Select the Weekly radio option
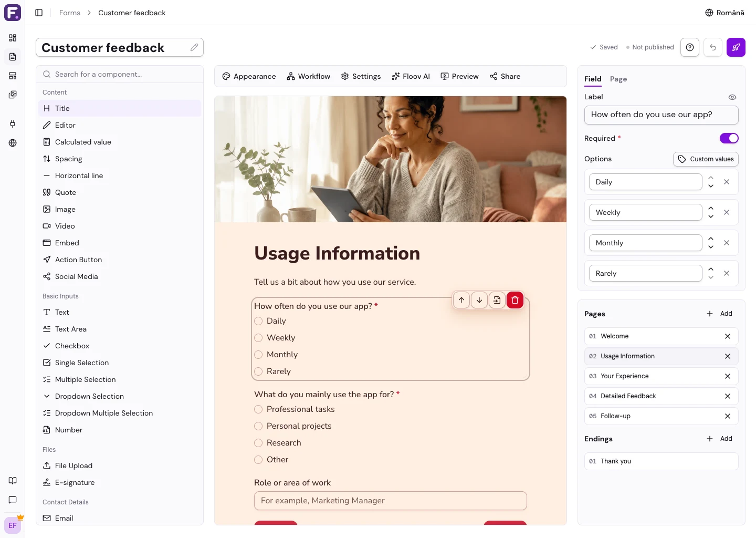The height and width of the screenshot is (538, 756). [x=258, y=338]
